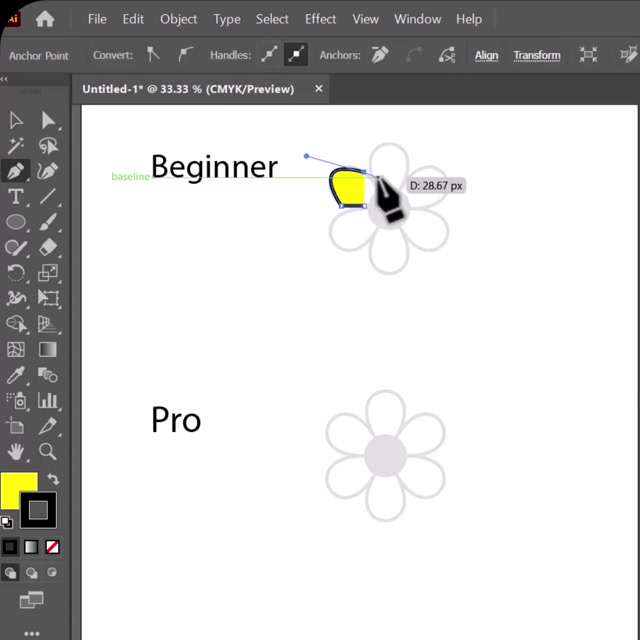Pick the Magic Wand tool
The width and height of the screenshot is (640, 640).
point(16,147)
